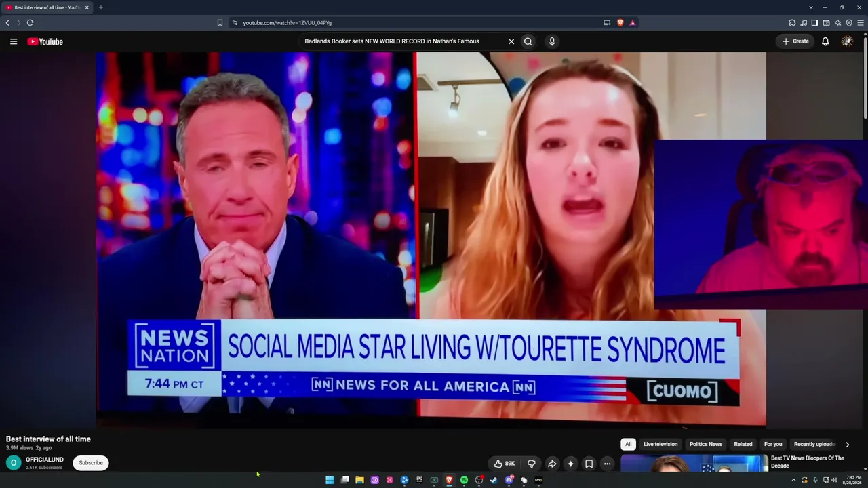Go back in the browser
This screenshot has width=868, height=488.
pyautogui.click(x=7, y=22)
